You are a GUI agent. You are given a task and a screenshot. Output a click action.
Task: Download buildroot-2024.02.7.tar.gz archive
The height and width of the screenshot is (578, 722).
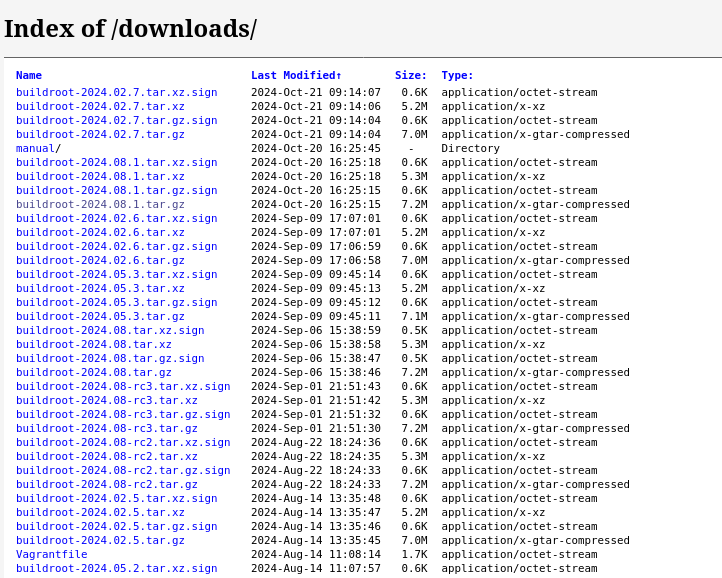(x=100, y=134)
